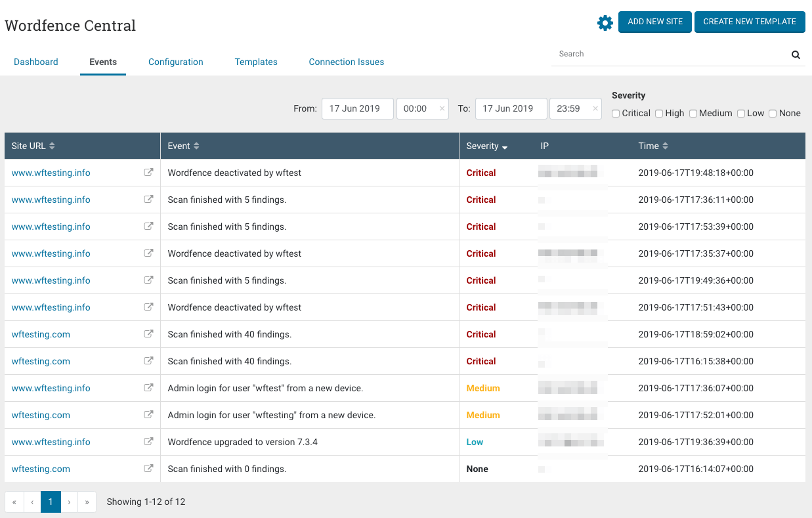Open external link icon for 0 findings row

pyautogui.click(x=148, y=469)
